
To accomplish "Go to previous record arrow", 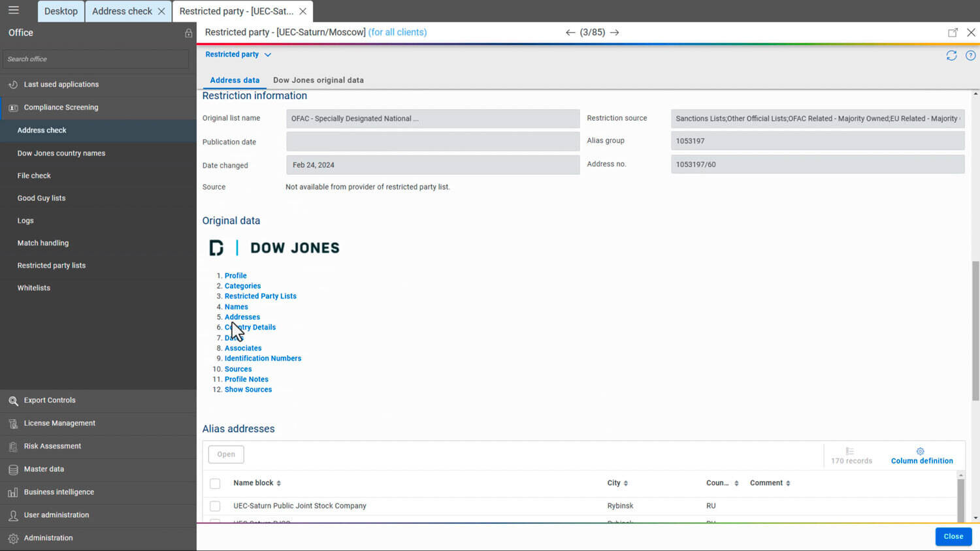I will [x=570, y=32].
